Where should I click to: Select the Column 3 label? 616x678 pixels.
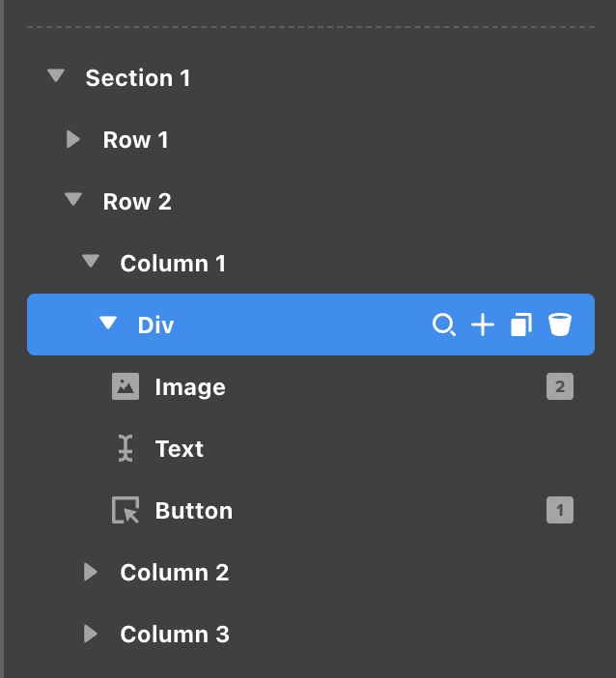click(x=174, y=635)
